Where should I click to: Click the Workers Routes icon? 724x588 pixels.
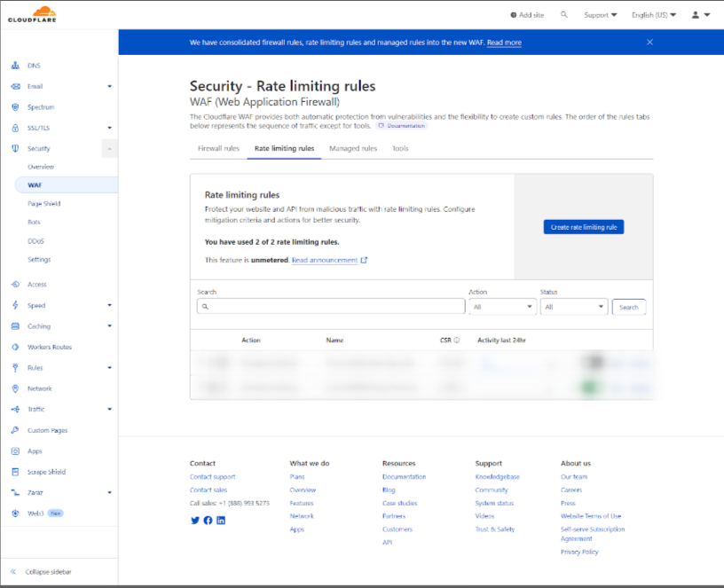click(15, 347)
